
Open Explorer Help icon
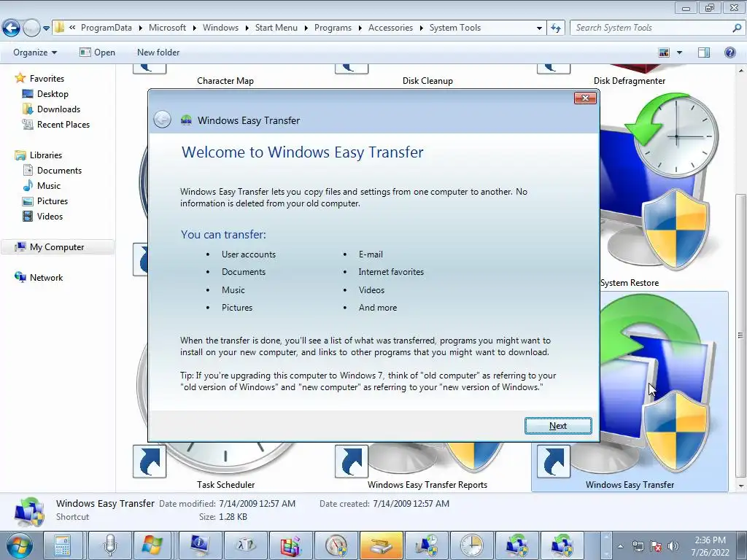pos(729,52)
